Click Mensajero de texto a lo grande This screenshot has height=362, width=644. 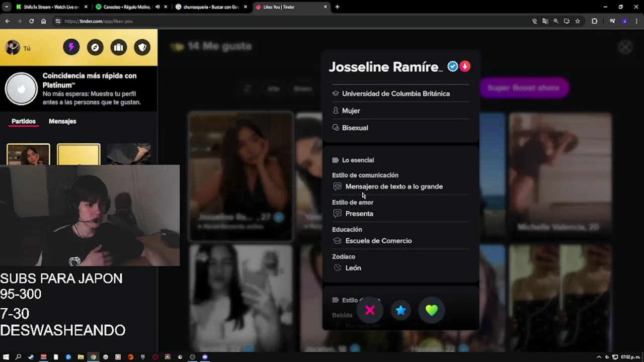pyautogui.click(x=394, y=187)
